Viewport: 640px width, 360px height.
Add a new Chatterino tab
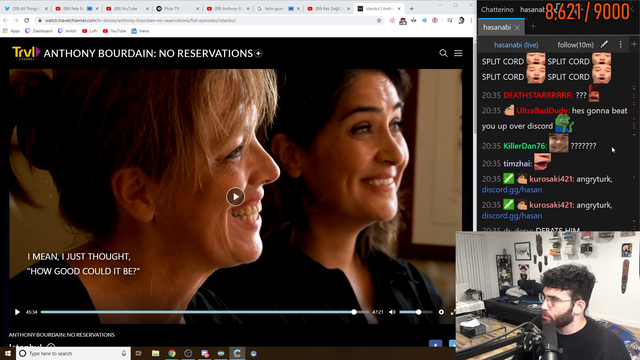tap(533, 27)
